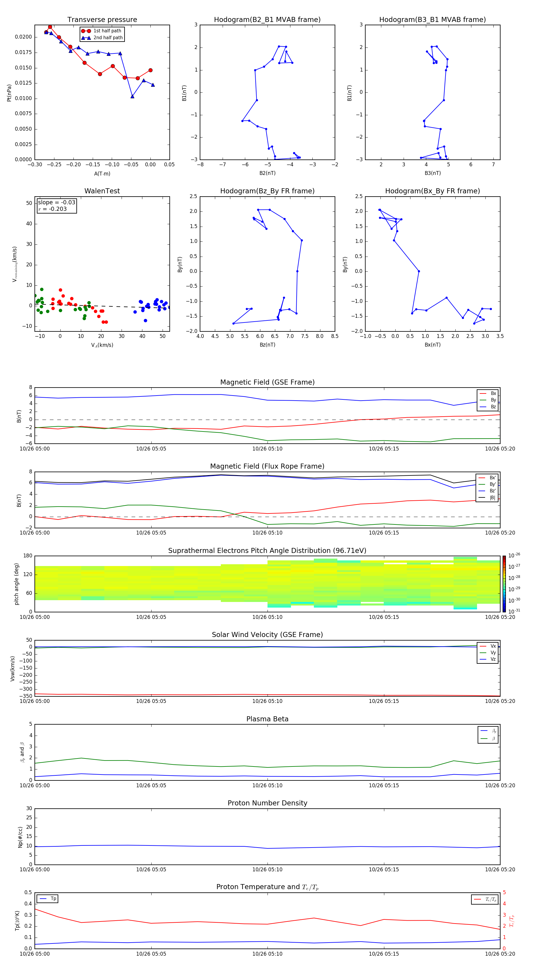The height and width of the screenshot is (980, 535).
Task: Click 'Magnetic Field (Flux Rope Frame)' title
Action: 267,467
